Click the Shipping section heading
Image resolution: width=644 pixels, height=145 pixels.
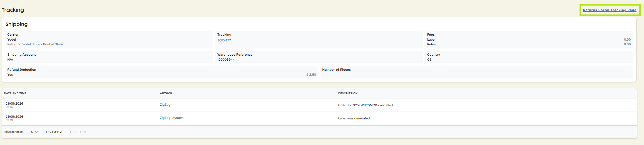(17, 24)
